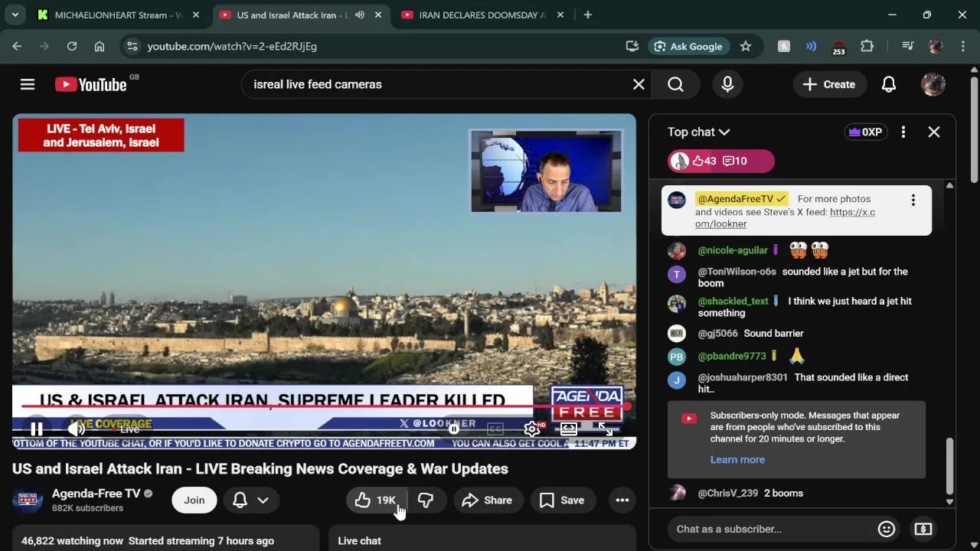Open the YouTube guide hamburger menu
Screen dimensions: 980x551
click(28, 84)
